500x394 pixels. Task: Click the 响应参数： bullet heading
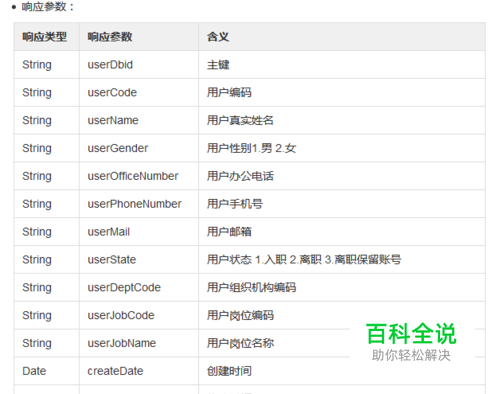pos(48,7)
